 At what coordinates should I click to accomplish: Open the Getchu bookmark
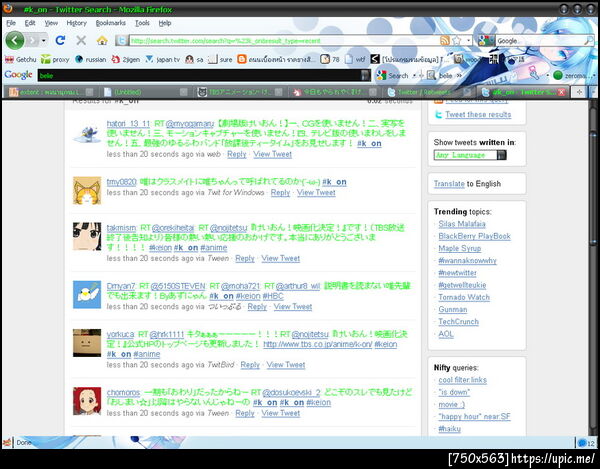point(21,59)
